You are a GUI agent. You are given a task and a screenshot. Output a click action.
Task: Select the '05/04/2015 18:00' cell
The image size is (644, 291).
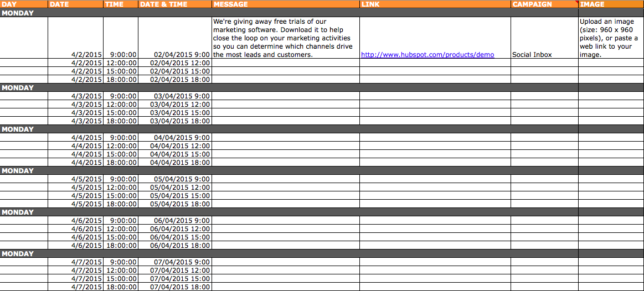pos(175,204)
